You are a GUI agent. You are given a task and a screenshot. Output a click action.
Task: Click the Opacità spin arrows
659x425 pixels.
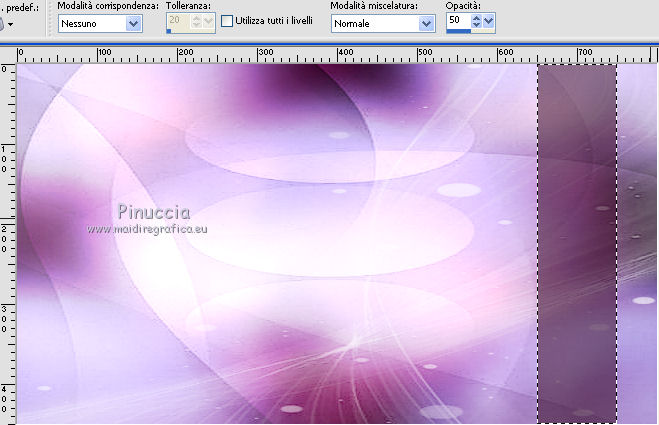[476, 21]
